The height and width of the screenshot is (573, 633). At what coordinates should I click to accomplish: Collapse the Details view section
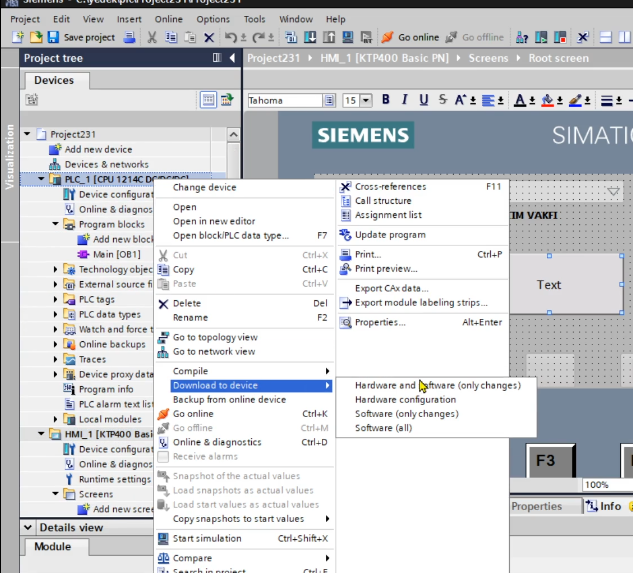(x=27, y=527)
